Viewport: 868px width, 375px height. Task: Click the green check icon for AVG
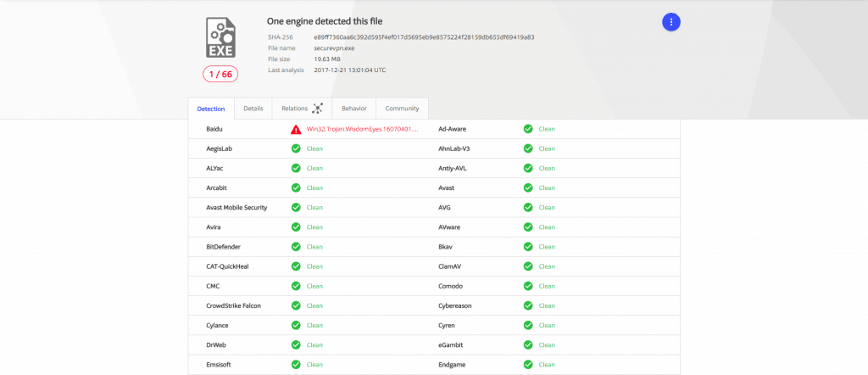pyautogui.click(x=528, y=207)
